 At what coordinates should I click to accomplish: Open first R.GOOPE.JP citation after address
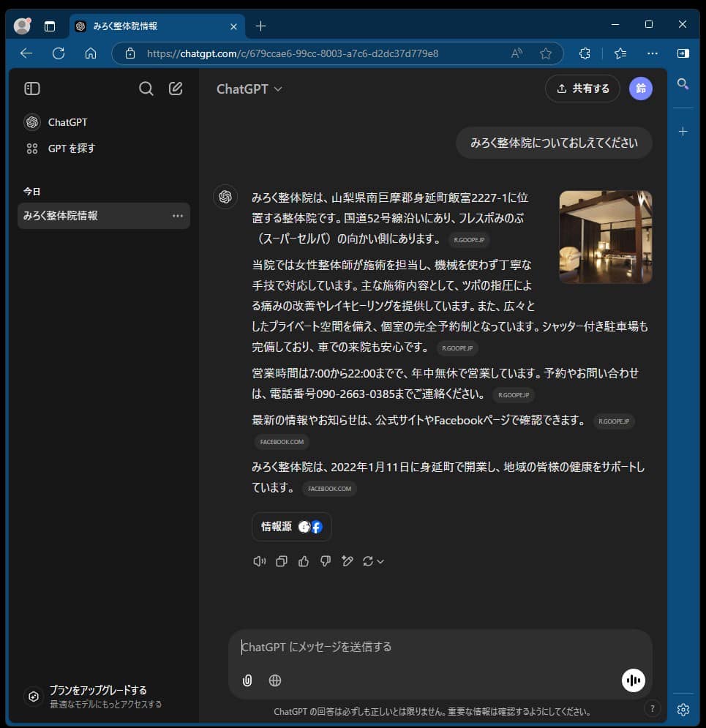coord(469,240)
